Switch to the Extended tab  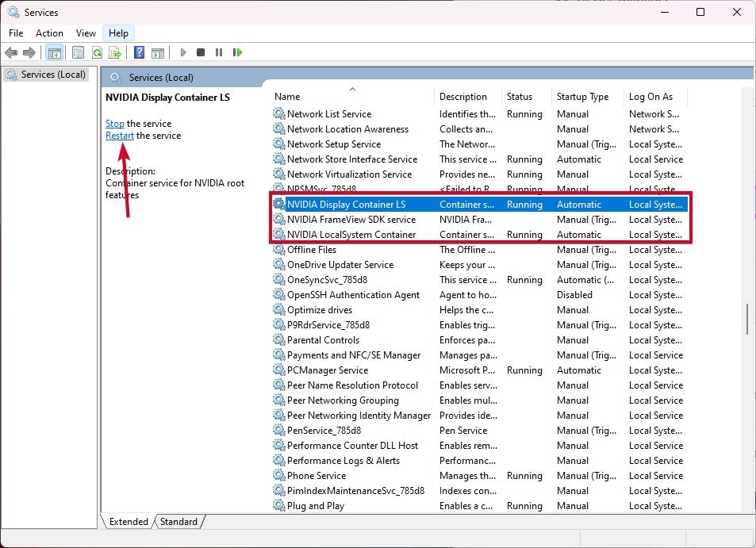coord(129,522)
